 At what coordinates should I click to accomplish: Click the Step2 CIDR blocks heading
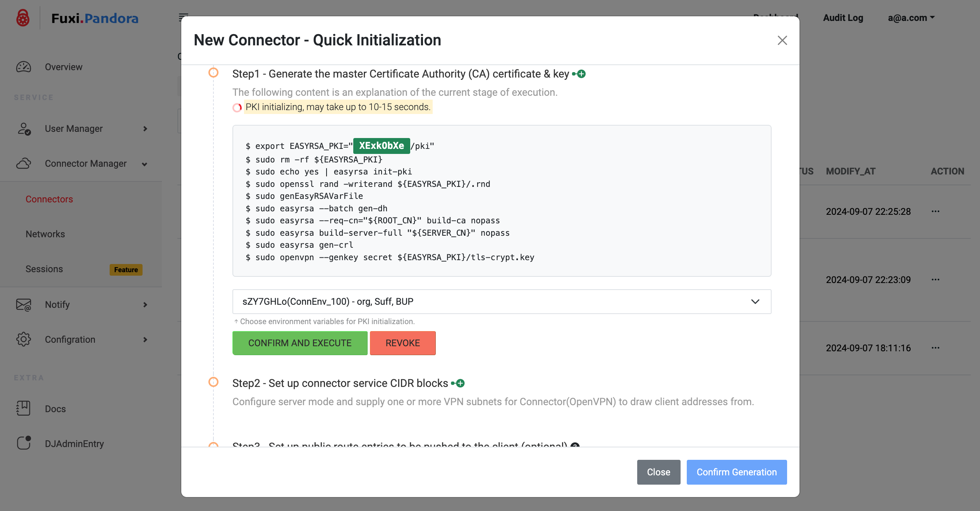[x=340, y=383]
